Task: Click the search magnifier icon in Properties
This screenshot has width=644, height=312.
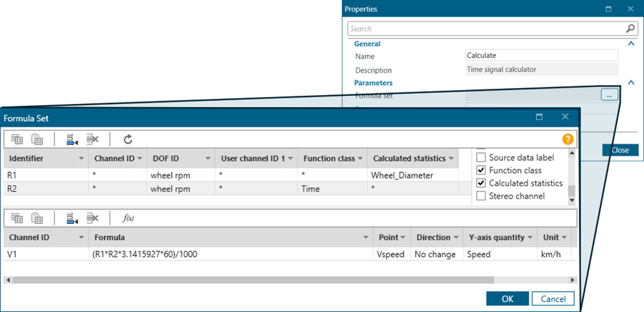Action: [x=630, y=29]
